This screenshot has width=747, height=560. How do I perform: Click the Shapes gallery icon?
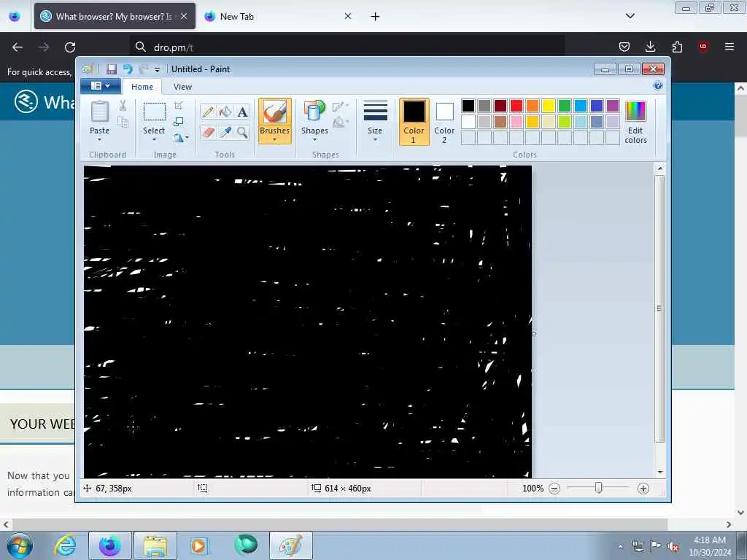pyautogui.click(x=314, y=111)
